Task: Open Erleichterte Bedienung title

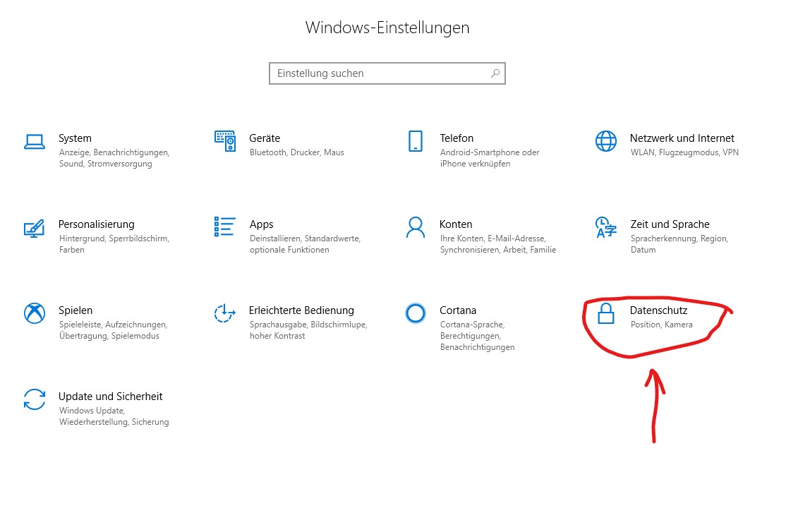Action: [301, 310]
